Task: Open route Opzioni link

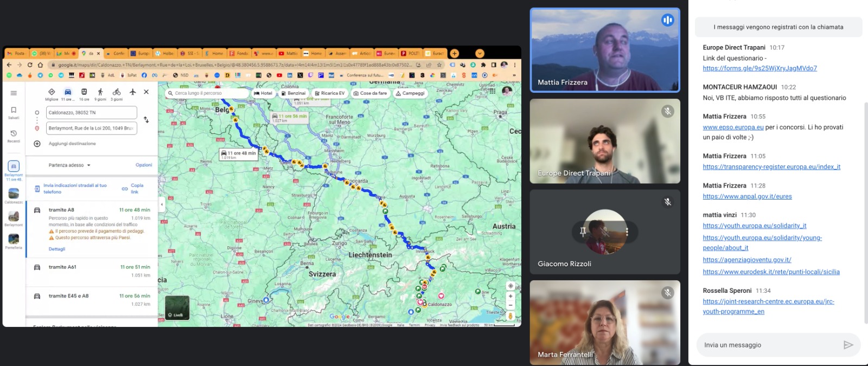Action: [x=144, y=165]
